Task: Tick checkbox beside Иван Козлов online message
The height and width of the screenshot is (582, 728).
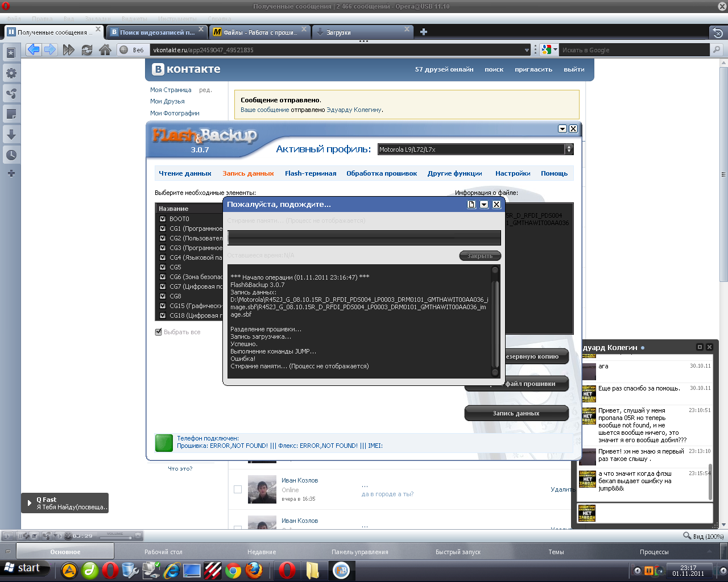Action: 238,489
